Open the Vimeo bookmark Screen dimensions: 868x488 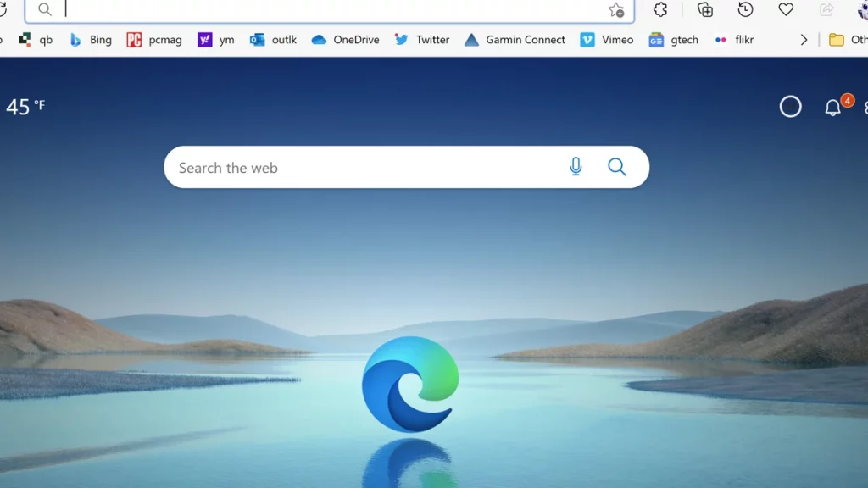607,40
